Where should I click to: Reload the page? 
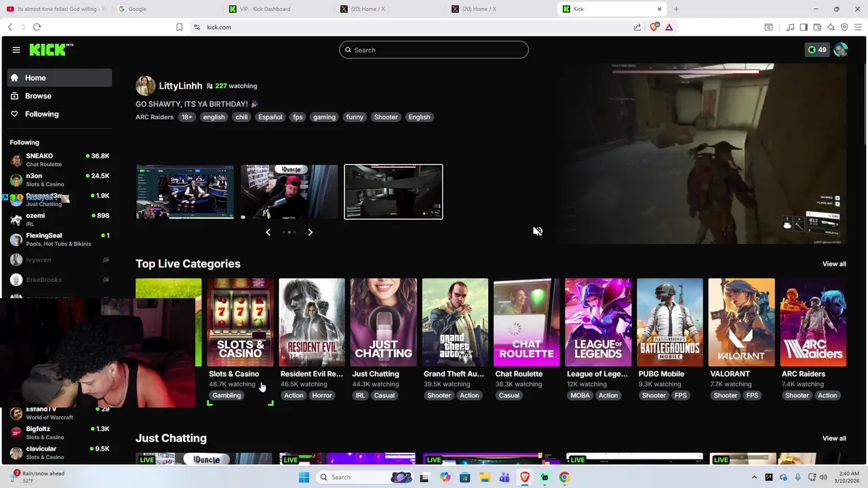tap(37, 27)
